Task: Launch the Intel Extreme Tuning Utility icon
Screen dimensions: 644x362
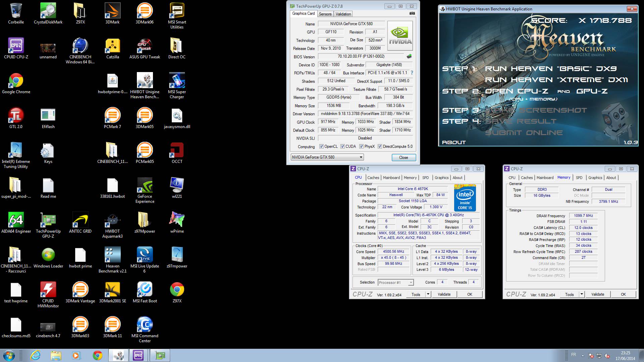Action: point(16,155)
